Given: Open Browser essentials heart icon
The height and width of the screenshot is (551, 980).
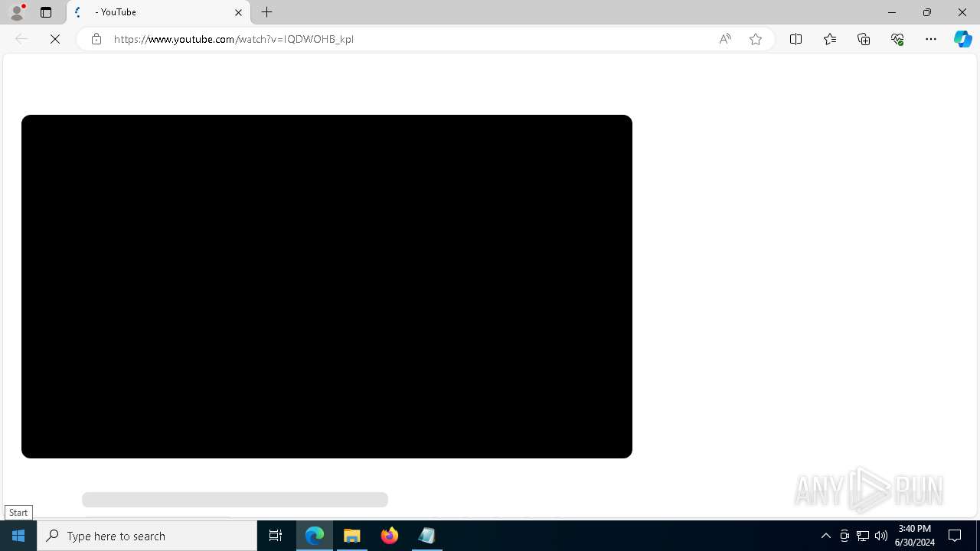Looking at the screenshot, I should point(897,39).
